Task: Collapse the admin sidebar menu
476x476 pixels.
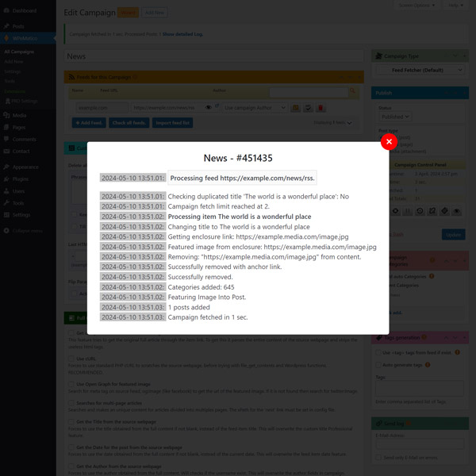Action: point(29,230)
